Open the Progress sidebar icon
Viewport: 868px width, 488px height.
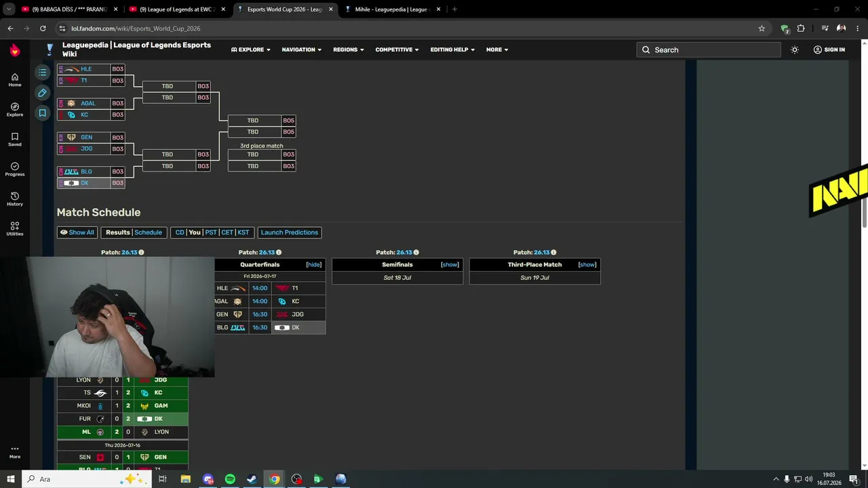pos(14,169)
